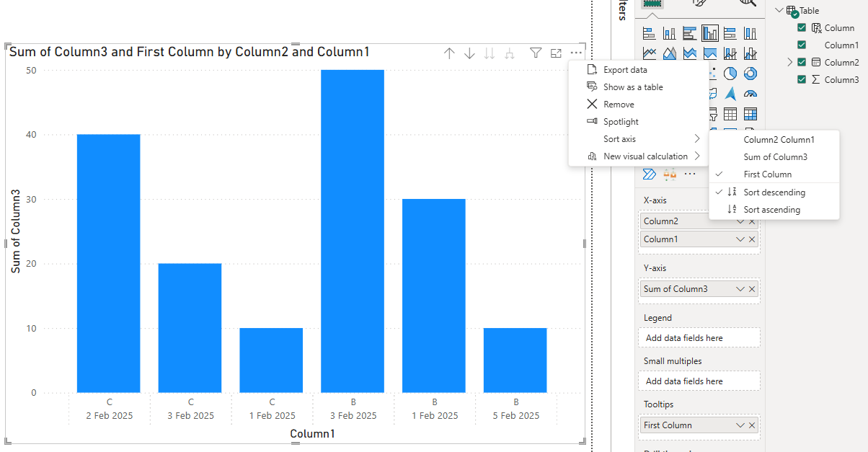This screenshot has width=868, height=452.
Task: Select the tallest bar for B 3 Feb 2025
Action: 353,231
